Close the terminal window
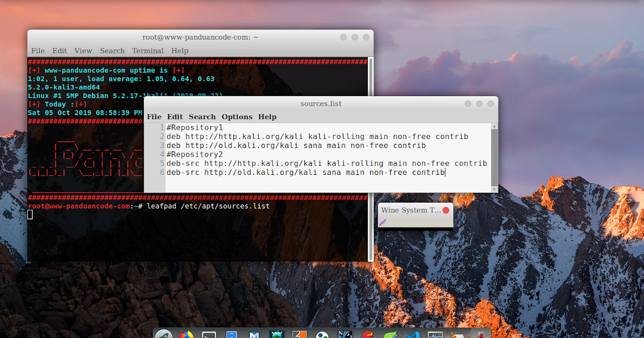Screen dimensions: 644x338 tap(366, 37)
